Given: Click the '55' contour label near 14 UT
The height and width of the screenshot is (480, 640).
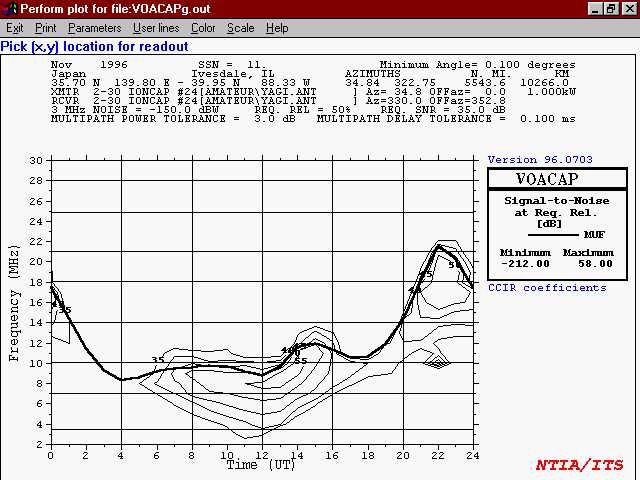Looking at the screenshot, I should click(300, 361).
